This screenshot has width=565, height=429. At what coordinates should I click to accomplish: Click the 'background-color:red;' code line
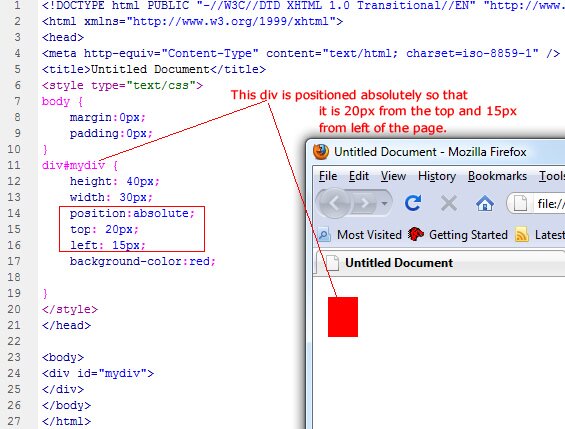(x=142, y=261)
